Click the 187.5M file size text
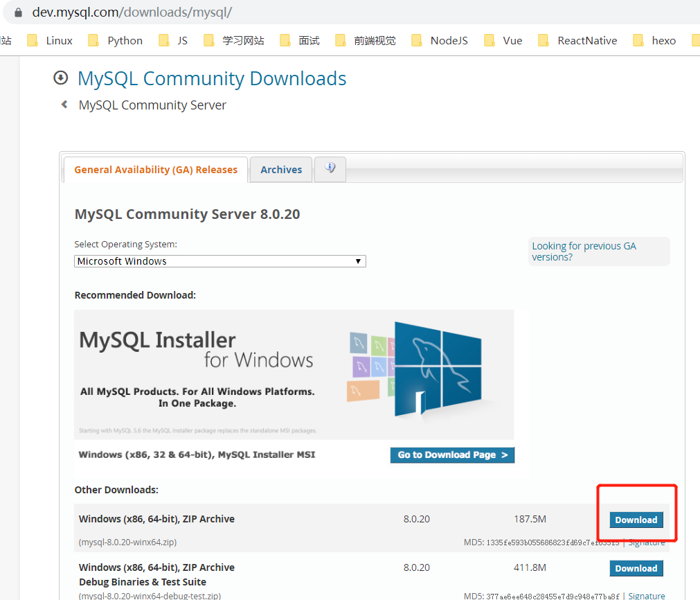 [530, 519]
